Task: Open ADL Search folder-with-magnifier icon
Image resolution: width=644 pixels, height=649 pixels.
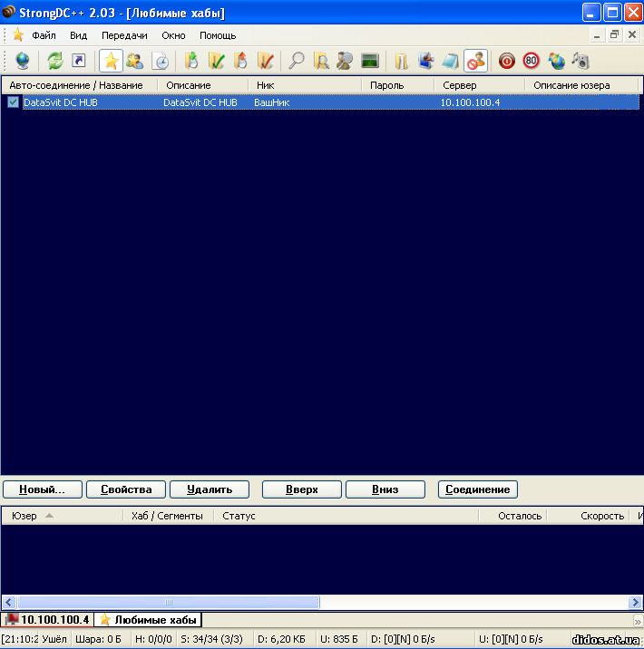Action: coord(321,61)
